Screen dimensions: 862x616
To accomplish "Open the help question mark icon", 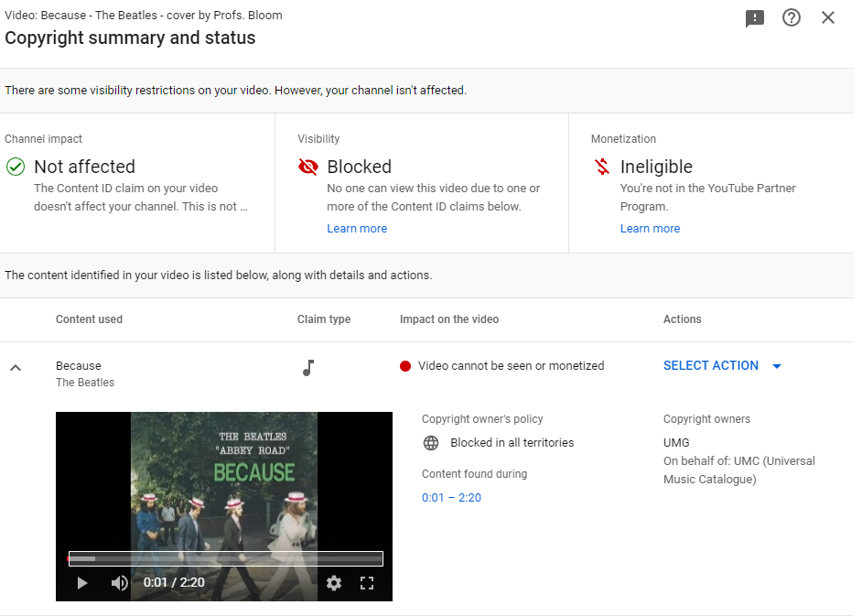I will pyautogui.click(x=792, y=17).
